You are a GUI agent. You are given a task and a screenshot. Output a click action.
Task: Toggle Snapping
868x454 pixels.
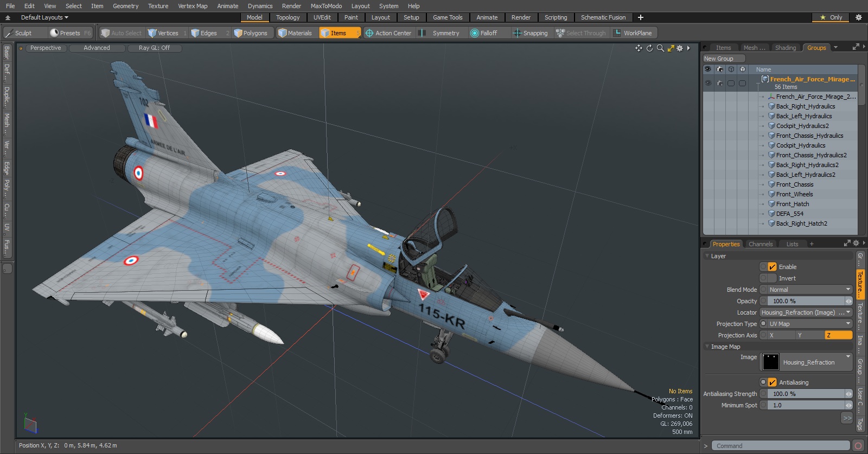click(x=531, y=33)
